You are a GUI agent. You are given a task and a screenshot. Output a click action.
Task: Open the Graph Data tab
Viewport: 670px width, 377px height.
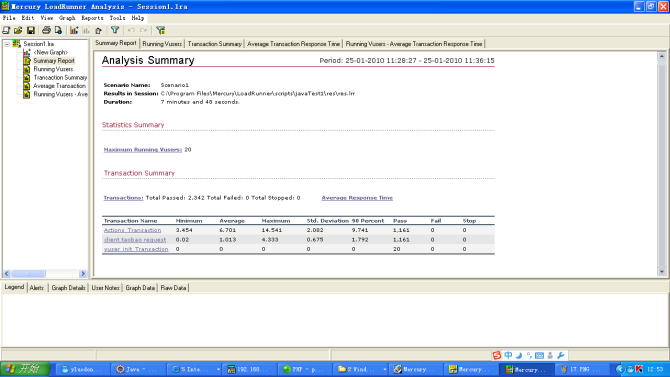pos(140,288)
